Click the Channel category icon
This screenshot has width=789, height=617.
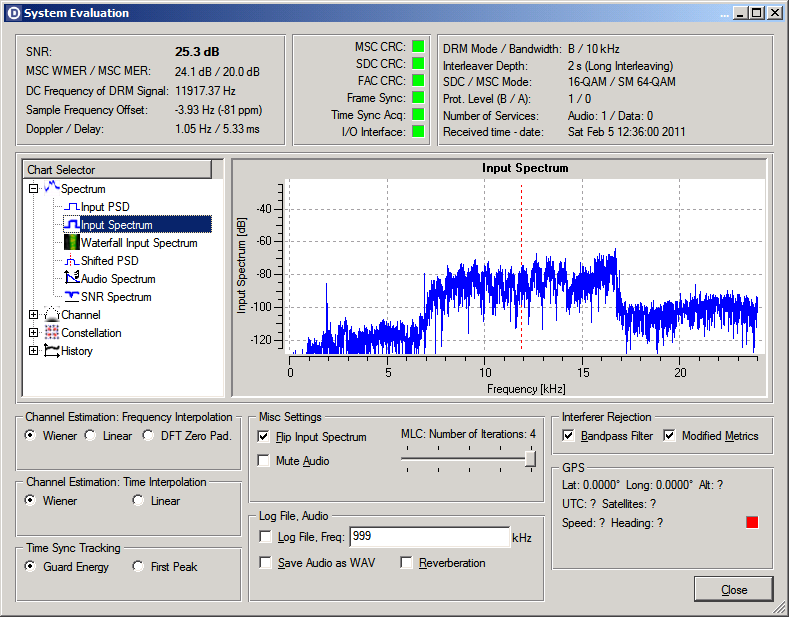[52, 315]
